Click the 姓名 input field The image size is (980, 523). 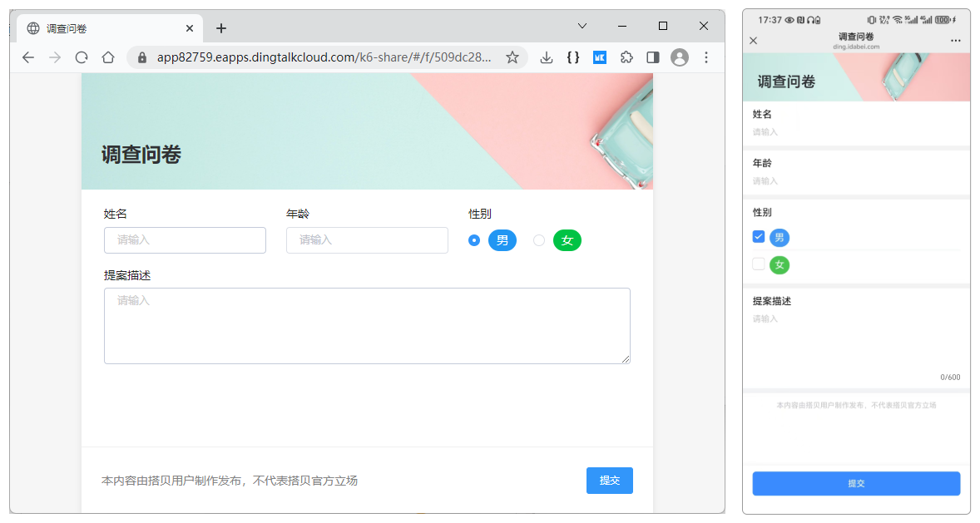point(185,240)
